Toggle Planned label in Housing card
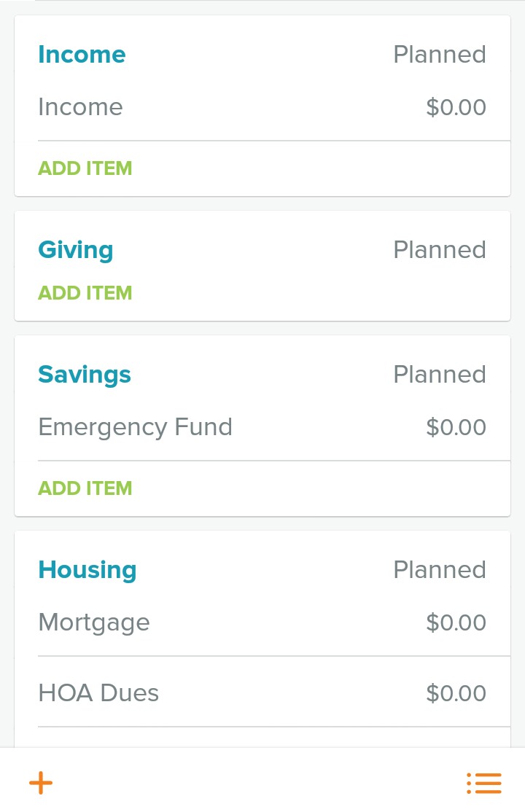This screenshot has width=525, height=812. (x=440, y=570)
